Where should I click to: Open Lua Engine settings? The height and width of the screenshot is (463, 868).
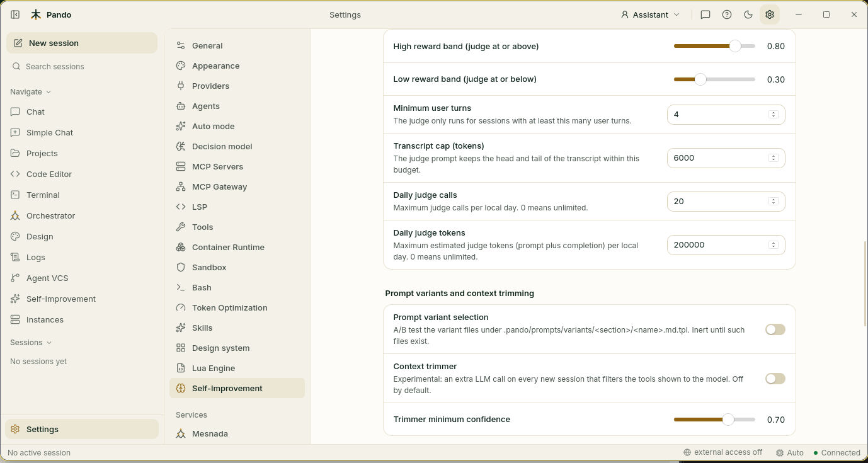click(237, 368)
